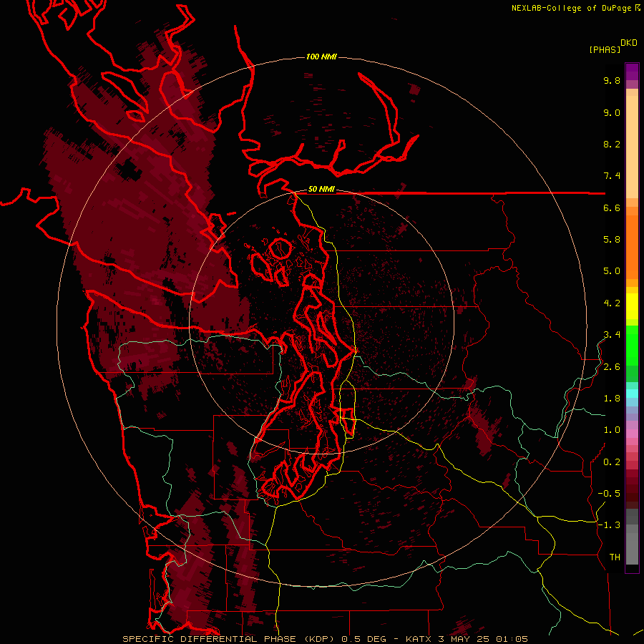The width and height of the screenshot is (644, 644).
Task: Click the 8.2 scale value
Action: click(612, 144)
